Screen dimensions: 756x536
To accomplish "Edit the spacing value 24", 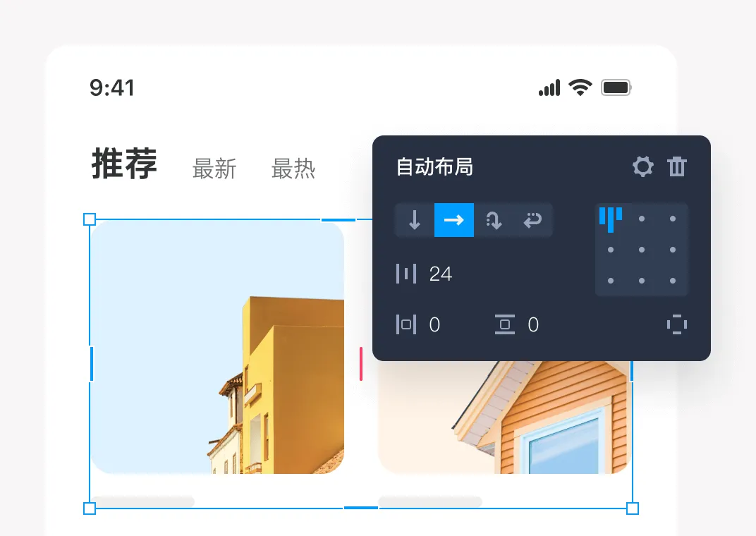I will pyautogui.click(x=441, y=274).
